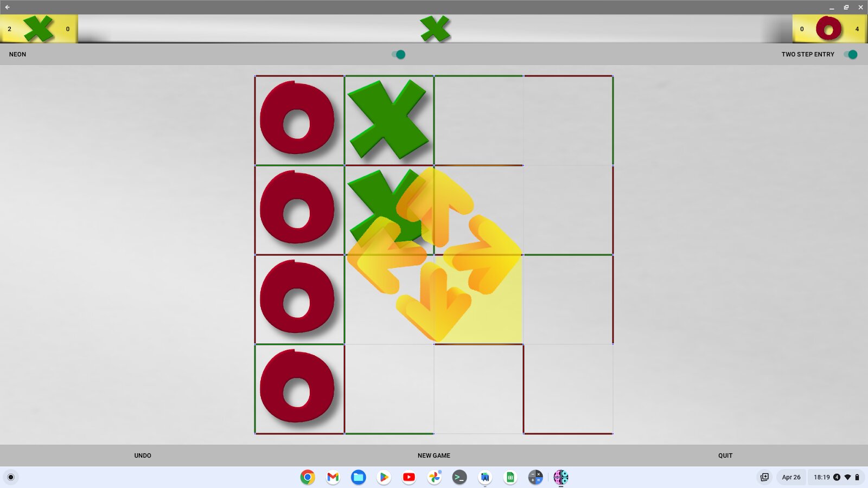Select the empty bottom-right corner cell

coord(568,389)
